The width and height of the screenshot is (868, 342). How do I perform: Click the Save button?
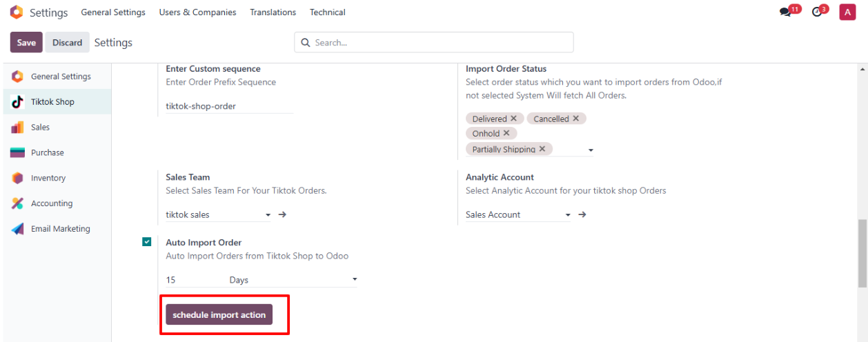[26, 43]
